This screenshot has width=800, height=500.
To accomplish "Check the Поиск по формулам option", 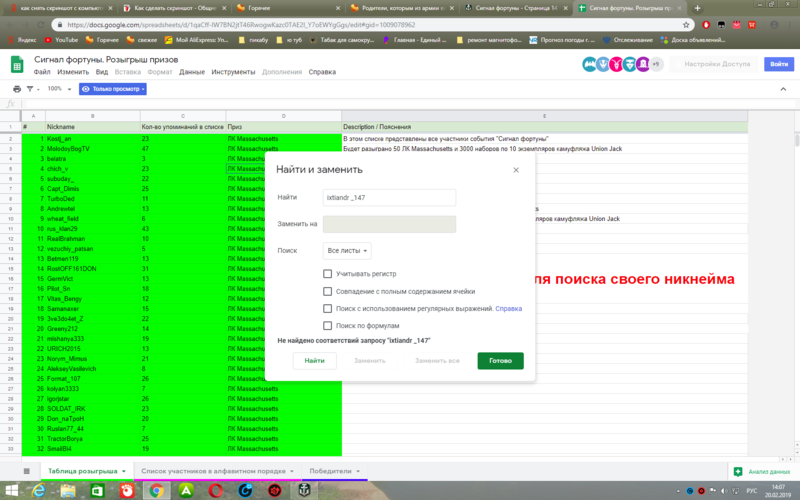I will pos(328,326).
